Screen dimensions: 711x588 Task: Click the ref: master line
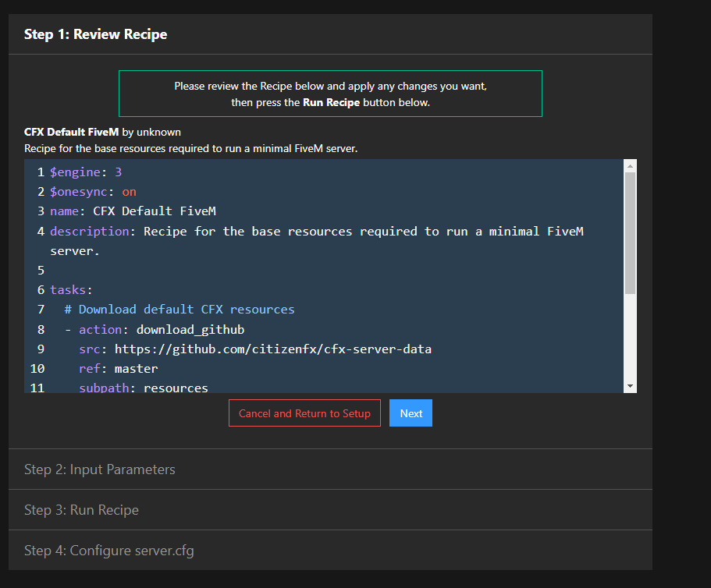point(119,369)
